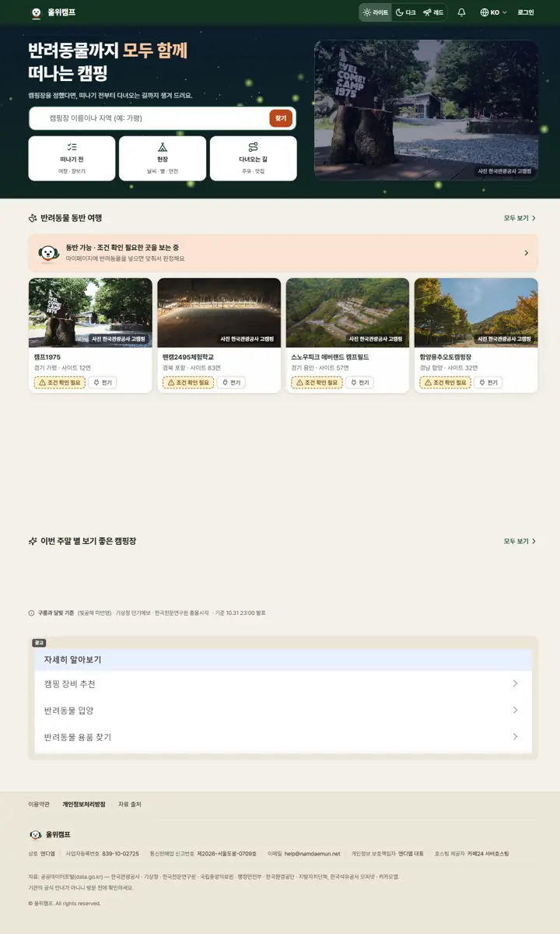Screen dimensions: 560x934
Task: Click 전기 plug tag on 스노우피크 에버랜드 캠프필드
Action: (359, 383)
